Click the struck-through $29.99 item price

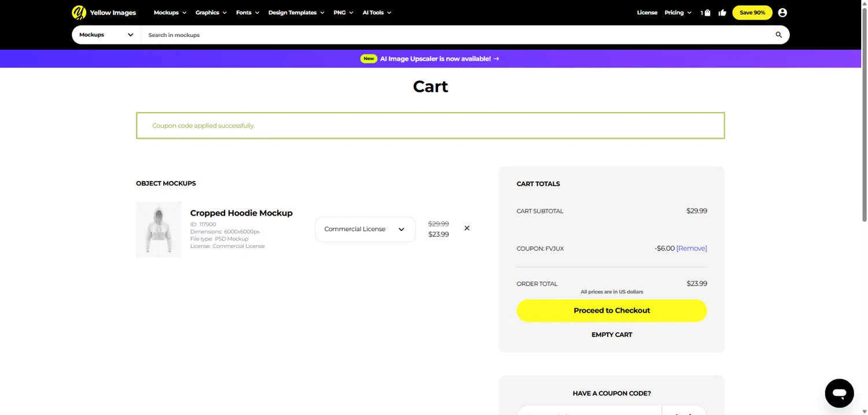(438, 224)
